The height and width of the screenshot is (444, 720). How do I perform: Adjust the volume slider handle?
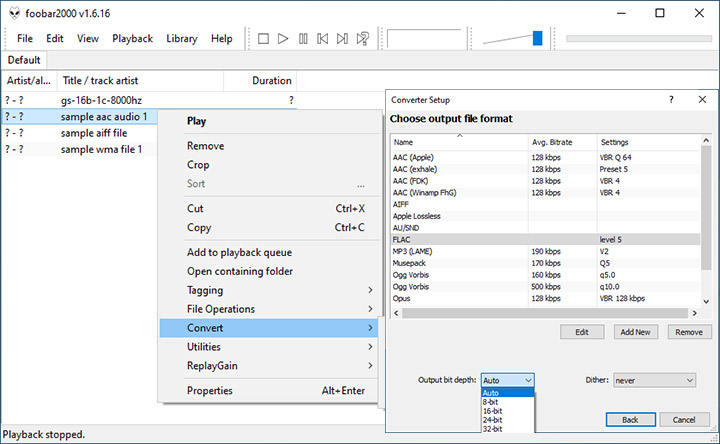[x=537, y=39]
